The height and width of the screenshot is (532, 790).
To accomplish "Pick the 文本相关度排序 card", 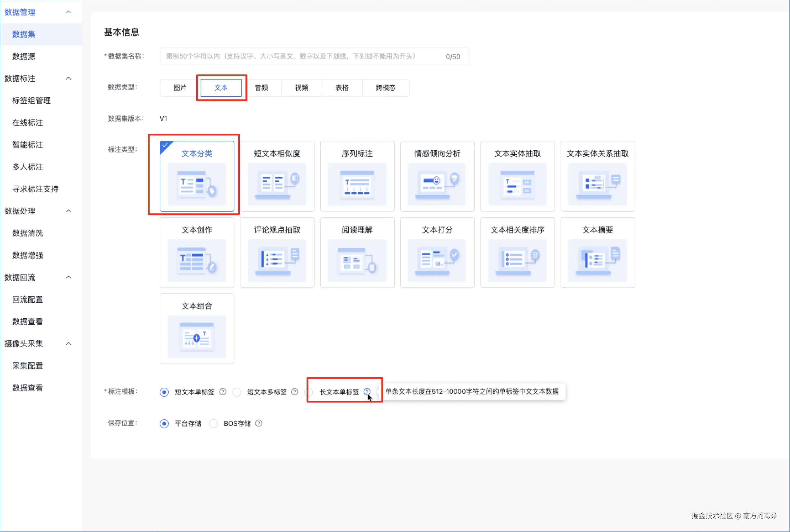I will tap(517, 252).
